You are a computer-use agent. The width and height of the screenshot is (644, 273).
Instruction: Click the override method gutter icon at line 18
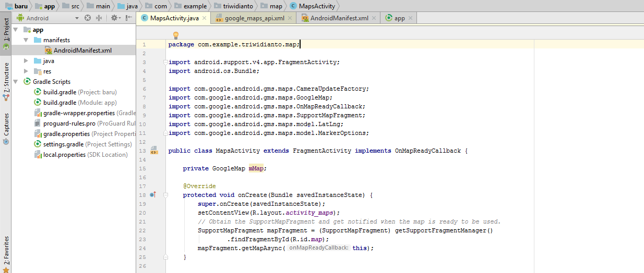click(153, 195)
